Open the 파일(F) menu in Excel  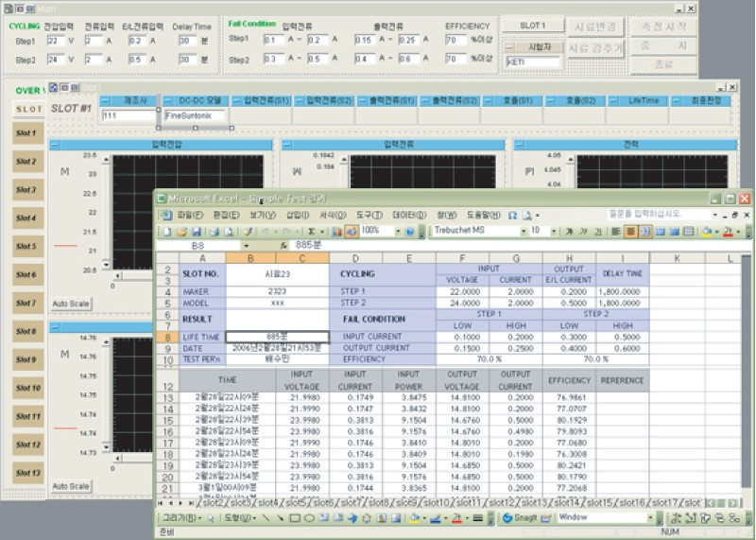tap(188, 215)
